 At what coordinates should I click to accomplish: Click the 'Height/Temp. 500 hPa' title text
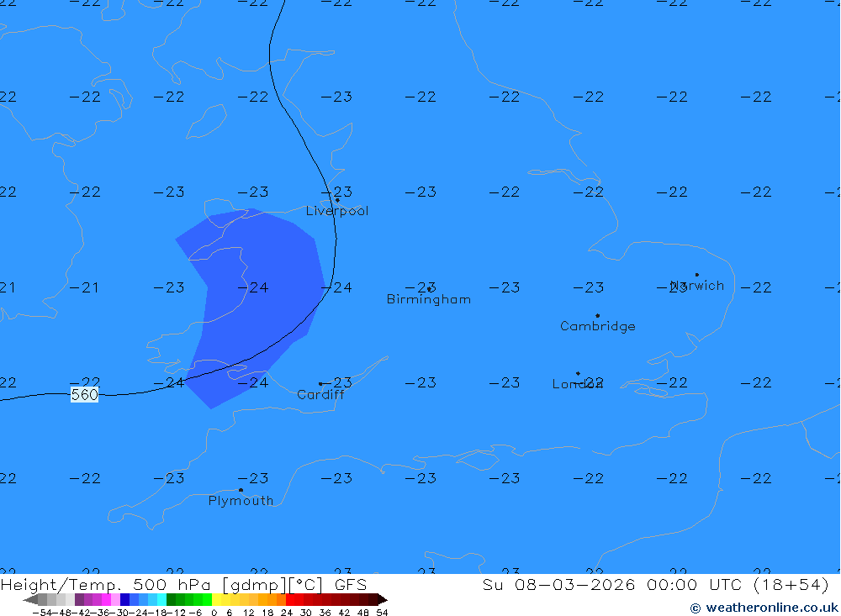point(106,585)
